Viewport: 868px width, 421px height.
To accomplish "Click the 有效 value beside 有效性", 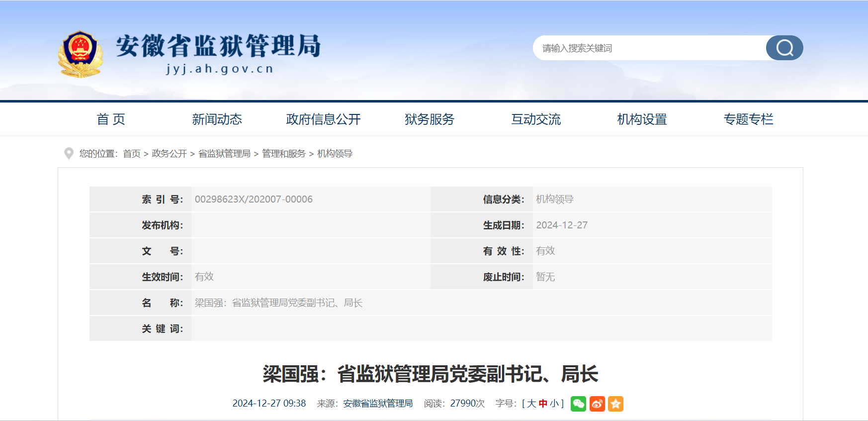I will coord(545,251).
